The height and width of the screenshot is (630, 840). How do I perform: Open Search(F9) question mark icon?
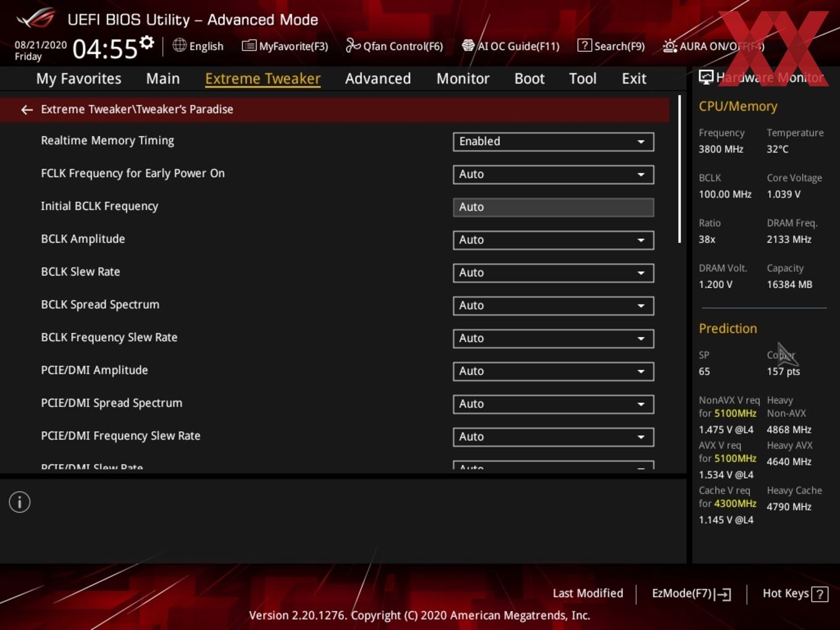[584, 45]
